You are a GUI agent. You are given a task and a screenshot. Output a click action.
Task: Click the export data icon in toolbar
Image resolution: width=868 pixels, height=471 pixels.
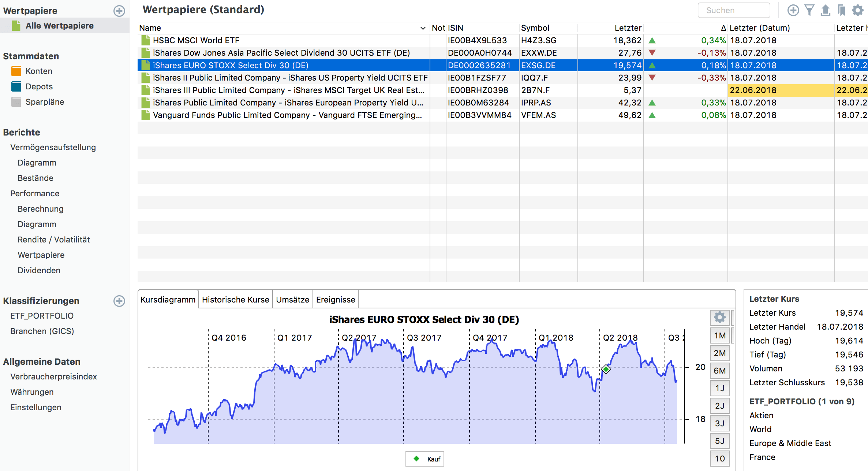tap(825, 10)
